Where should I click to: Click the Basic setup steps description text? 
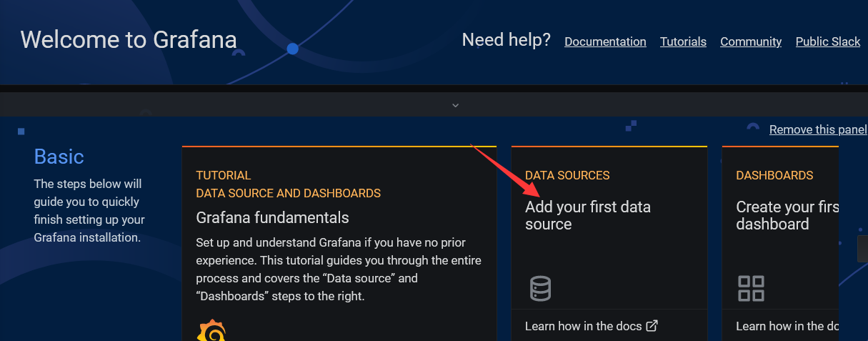[89, 211]
